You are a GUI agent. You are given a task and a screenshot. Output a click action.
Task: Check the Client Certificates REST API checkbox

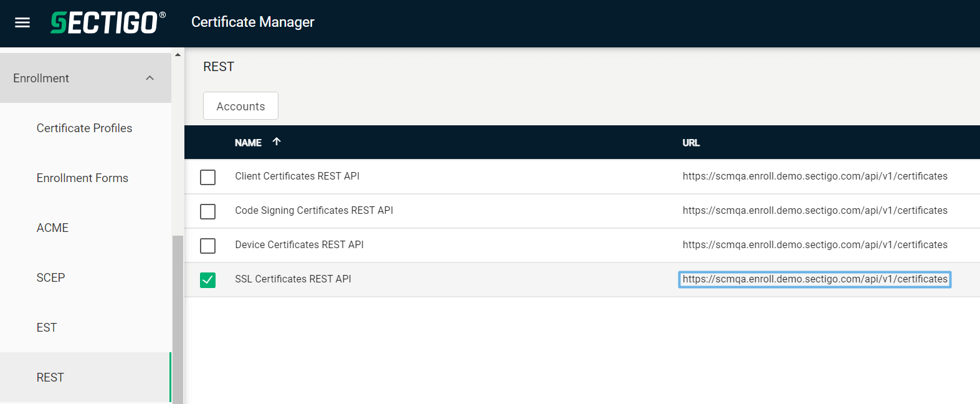point(207,177)
